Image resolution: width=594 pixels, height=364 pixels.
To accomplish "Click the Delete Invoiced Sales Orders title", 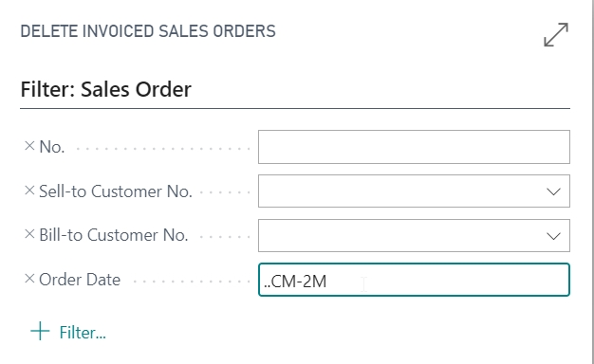I will pos(148,31).
